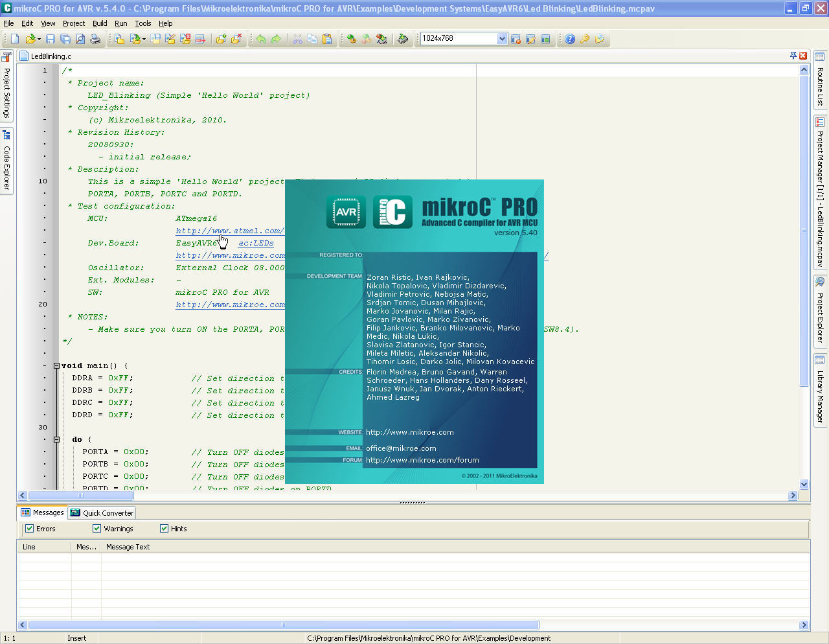
Task: Click the editor horizontal scrollbar right arrow
Action: [x=793, y=496]
